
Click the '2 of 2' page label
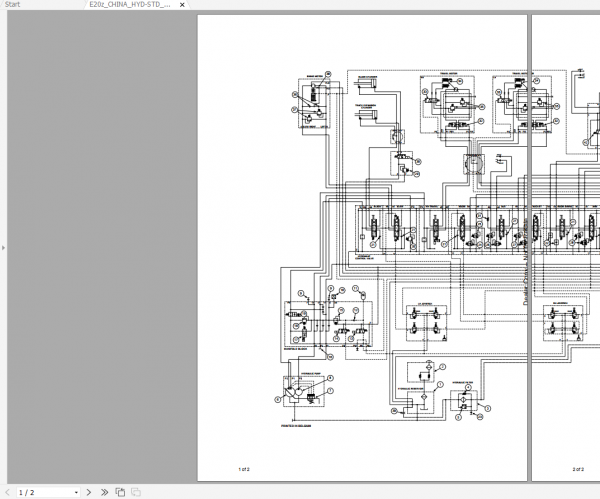pos(578,469)
